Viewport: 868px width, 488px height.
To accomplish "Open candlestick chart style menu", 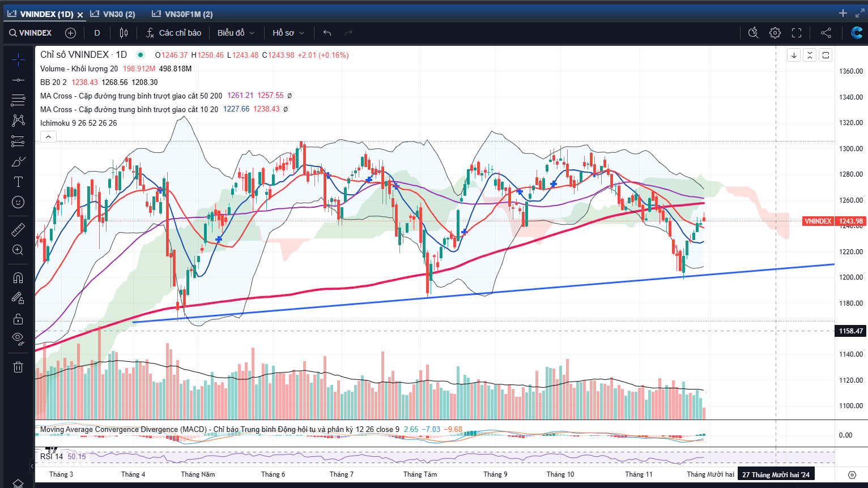I will coord(124,33).
